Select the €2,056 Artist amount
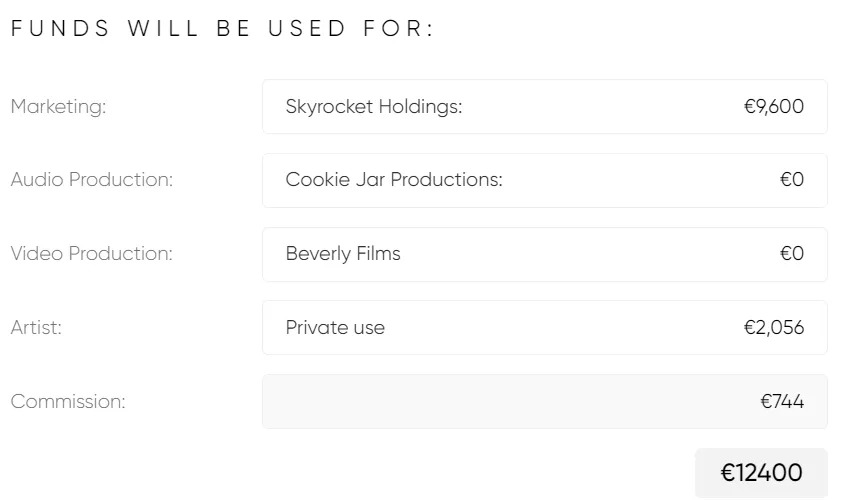Screen dimensions: 866x500 pos(773,328)
